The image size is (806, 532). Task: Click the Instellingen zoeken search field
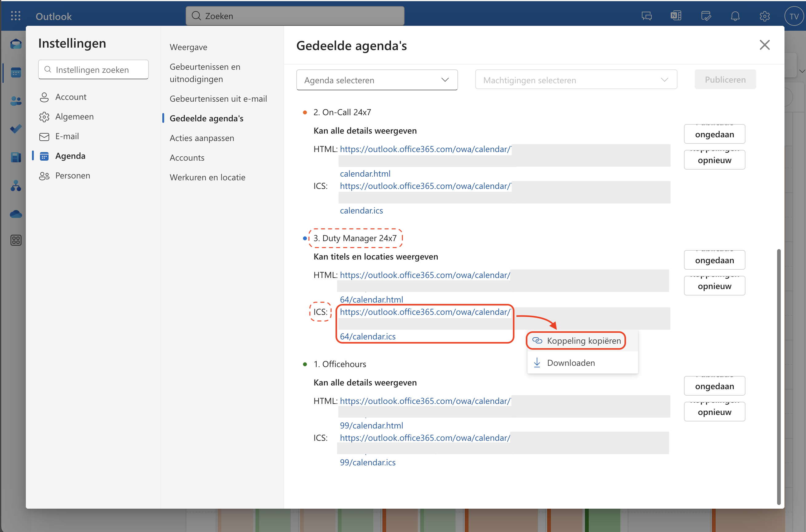tap(93, 70)
